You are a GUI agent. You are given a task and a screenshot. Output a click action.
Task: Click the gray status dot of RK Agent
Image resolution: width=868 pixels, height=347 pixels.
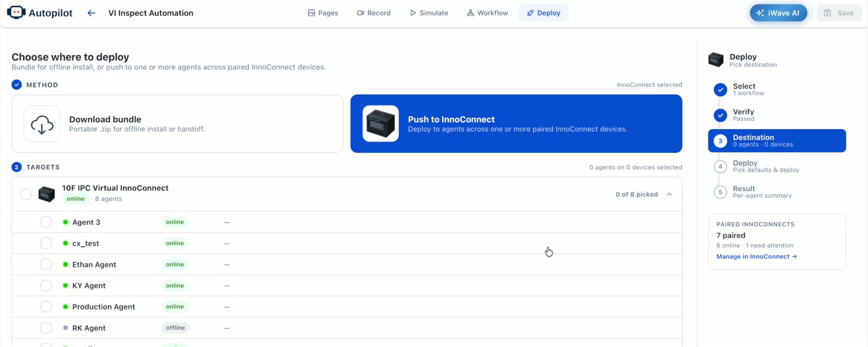[x=65, y=328]
